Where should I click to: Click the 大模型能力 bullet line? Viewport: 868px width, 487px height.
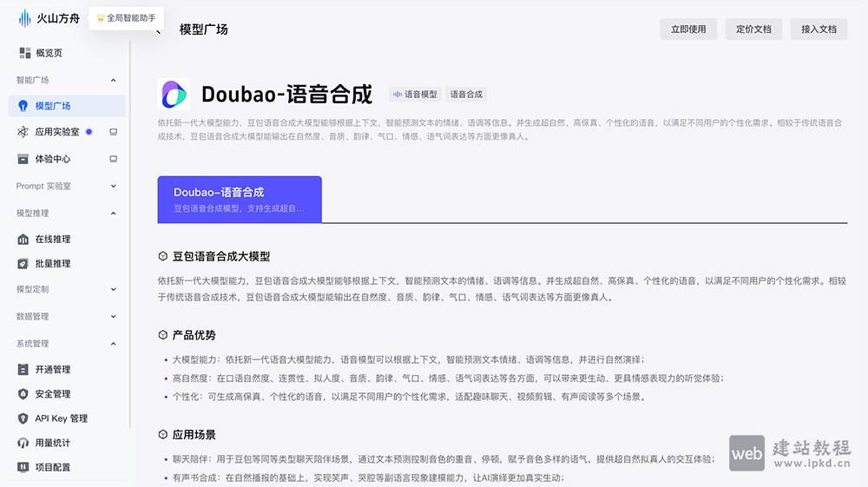tap(408, 359)
